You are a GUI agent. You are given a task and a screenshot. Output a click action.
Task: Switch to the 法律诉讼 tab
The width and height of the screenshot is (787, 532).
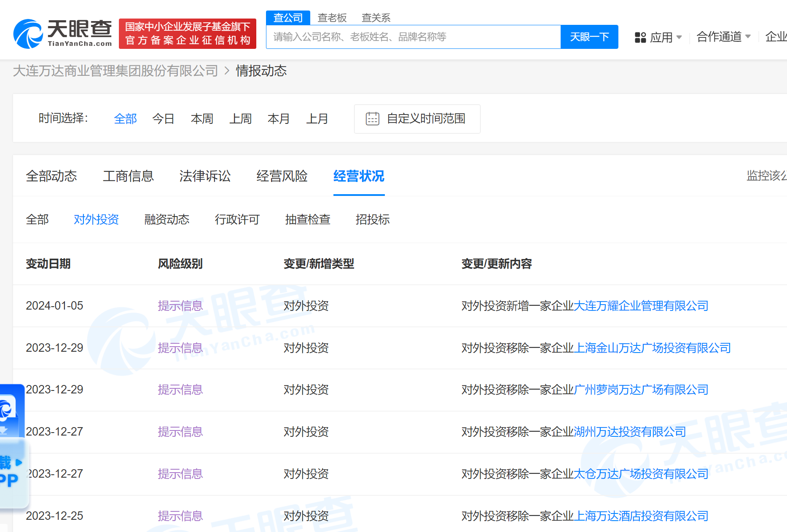tap(205, 176)
